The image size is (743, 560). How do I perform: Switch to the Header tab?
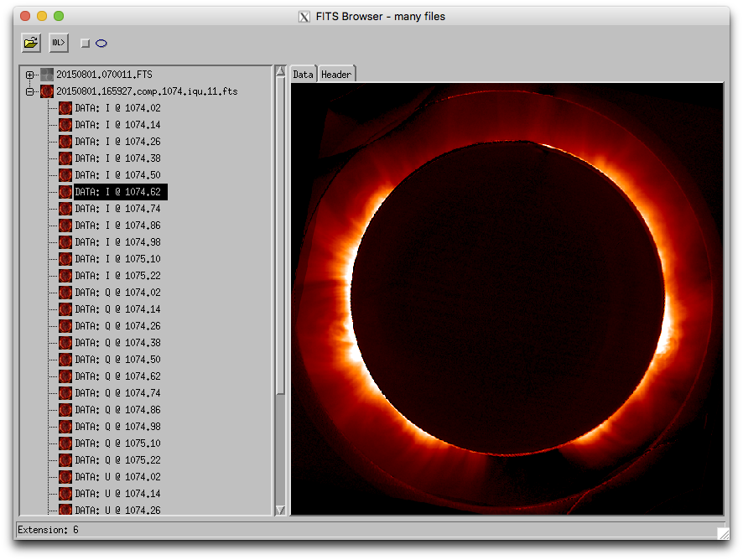click(x=336, y=75)
